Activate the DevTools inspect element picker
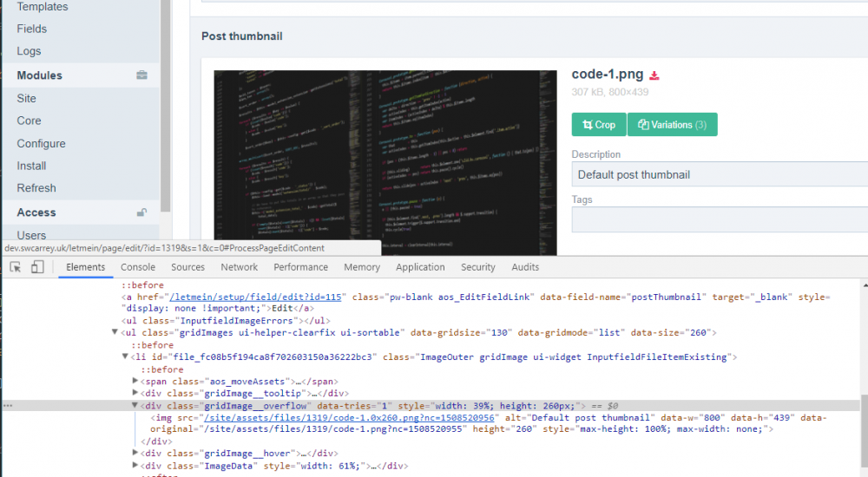This screenshot has height=477, width=868. click(x=16, y=267)
